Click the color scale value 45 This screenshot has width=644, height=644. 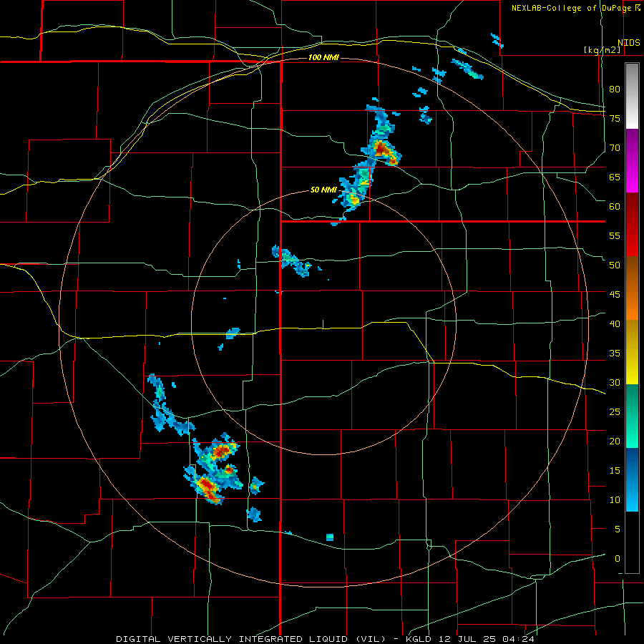coord(615,295)
